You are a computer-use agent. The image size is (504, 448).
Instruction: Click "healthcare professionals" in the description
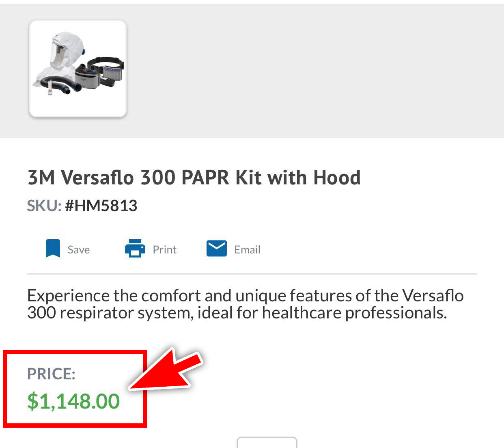354,313
